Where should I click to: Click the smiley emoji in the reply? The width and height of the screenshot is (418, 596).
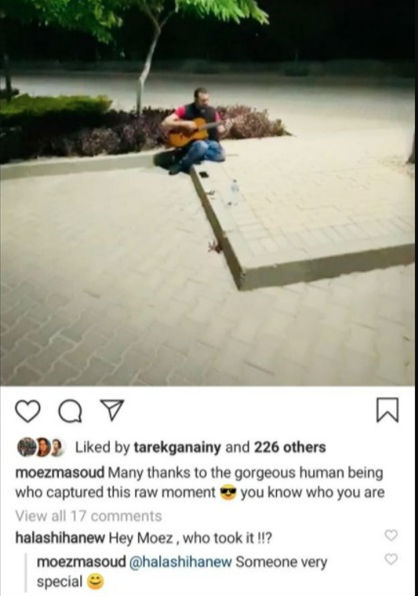(x=95, y=582)
